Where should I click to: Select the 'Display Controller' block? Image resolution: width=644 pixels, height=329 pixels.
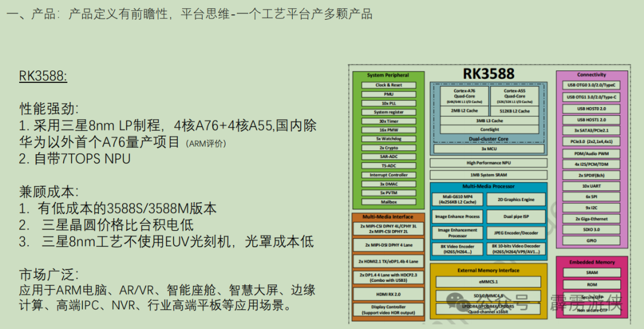(x=388, y=310)
